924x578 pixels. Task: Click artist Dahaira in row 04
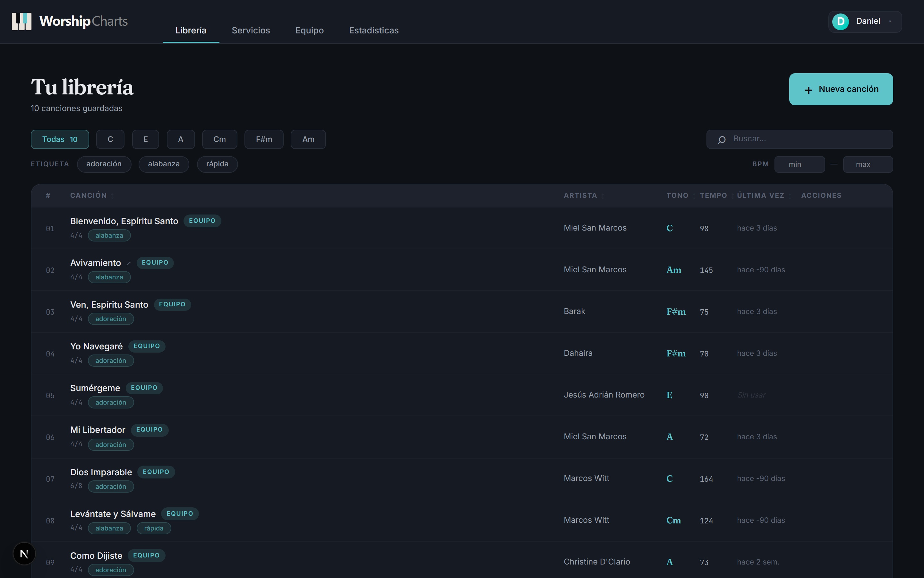(578, 353)
